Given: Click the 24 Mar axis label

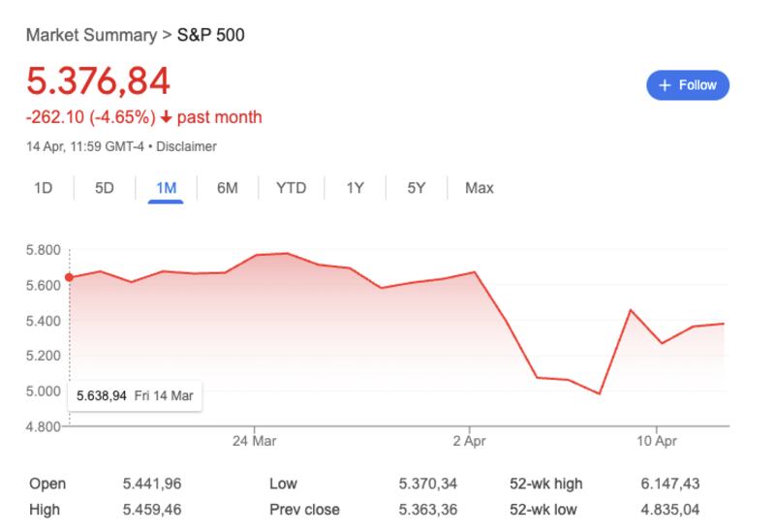Looking at the screenshot, I should click(255, 441).
